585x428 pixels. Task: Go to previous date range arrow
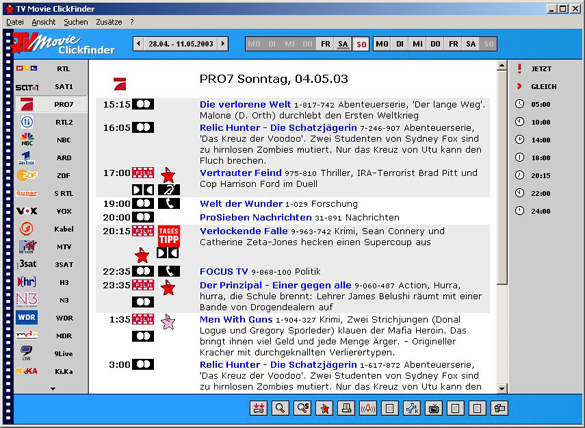pos(139,44)
